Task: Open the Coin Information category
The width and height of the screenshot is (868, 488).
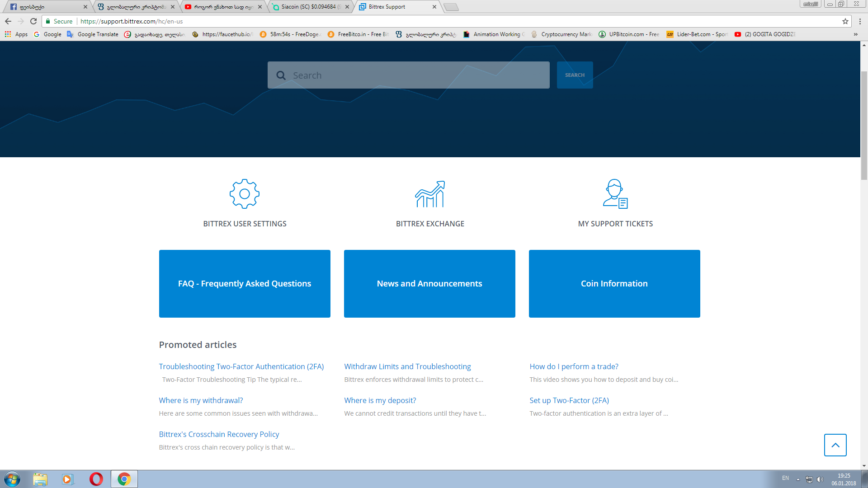Action: coord(614,284)
